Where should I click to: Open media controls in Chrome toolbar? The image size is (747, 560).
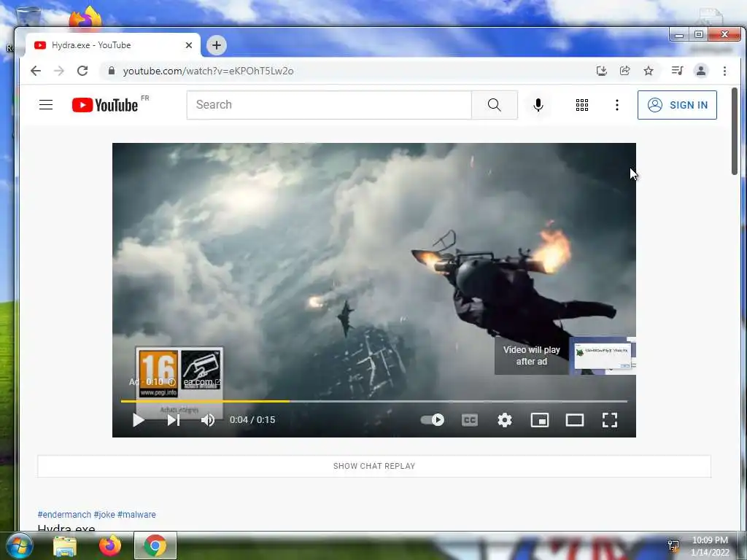(677, 71)
